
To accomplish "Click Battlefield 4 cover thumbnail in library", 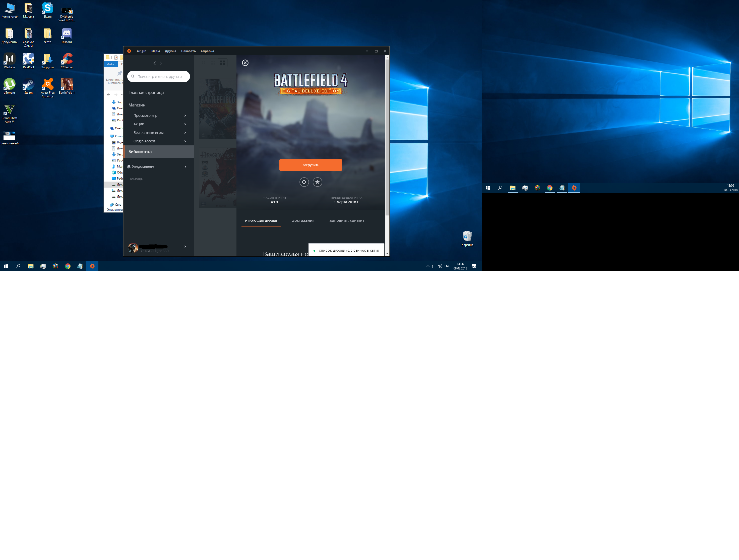I will pyautogui.click(x=217, y=108).
